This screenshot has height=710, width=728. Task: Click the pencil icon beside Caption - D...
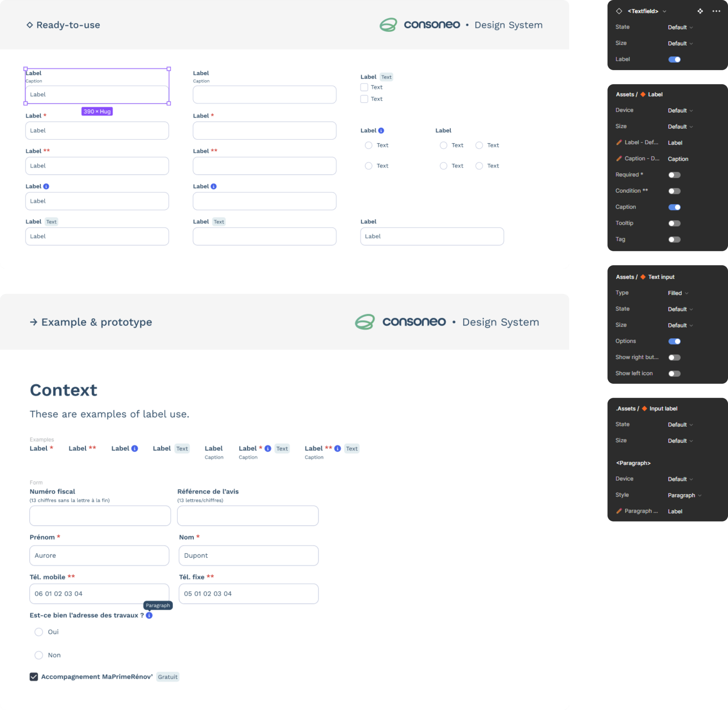click(619, 159)
